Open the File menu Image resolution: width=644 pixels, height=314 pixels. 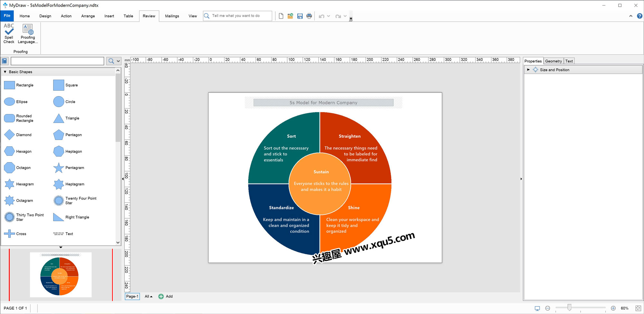click(x=7, y=16)
